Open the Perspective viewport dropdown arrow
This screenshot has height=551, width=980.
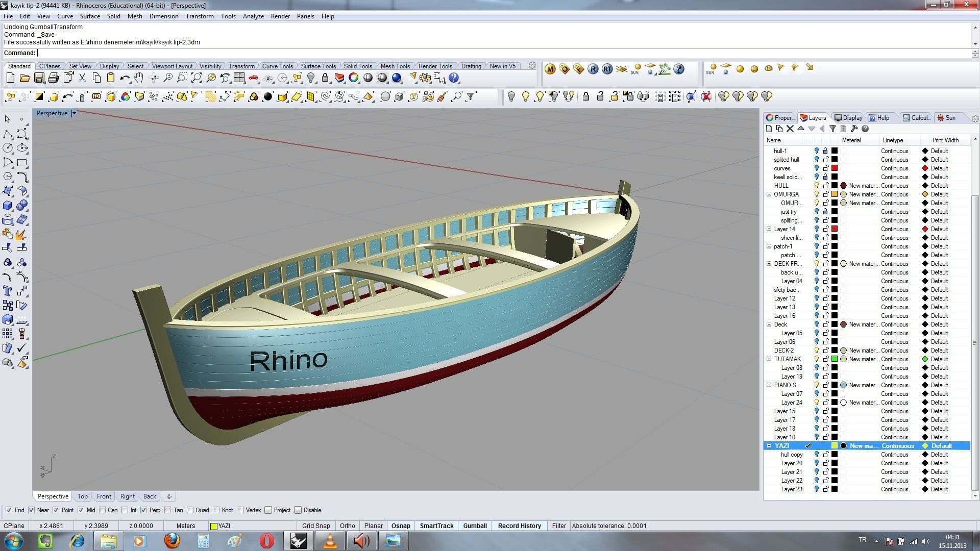click(x=73, y=113)
